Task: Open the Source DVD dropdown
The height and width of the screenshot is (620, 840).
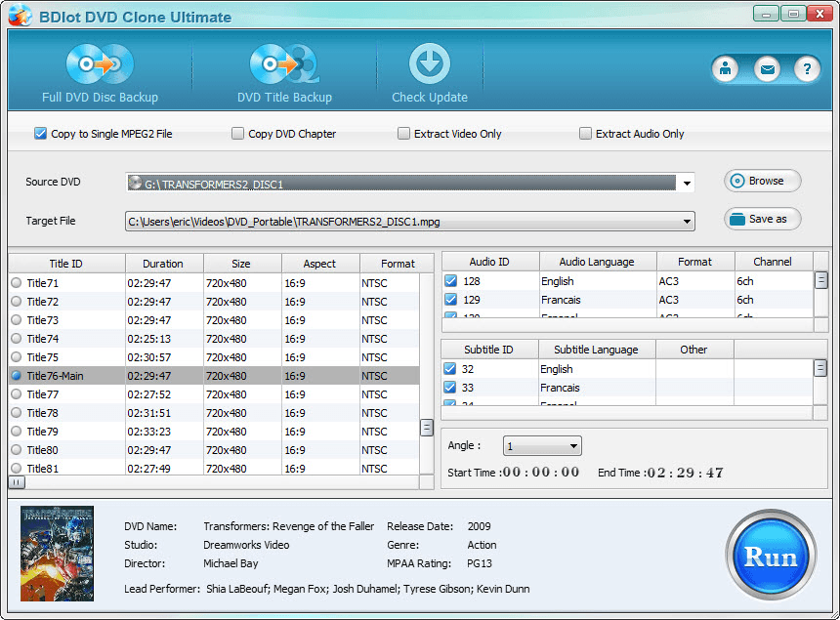Action: pyautogui.click(x=687, y=181)
